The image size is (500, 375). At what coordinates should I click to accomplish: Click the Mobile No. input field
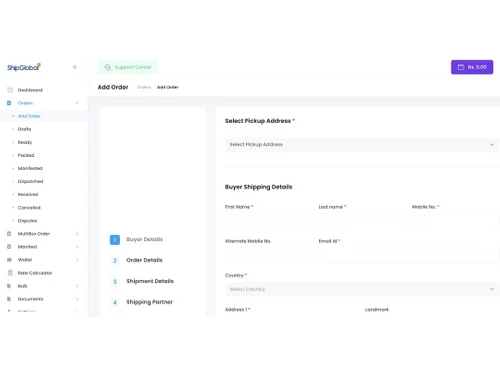tap(455, 220)
